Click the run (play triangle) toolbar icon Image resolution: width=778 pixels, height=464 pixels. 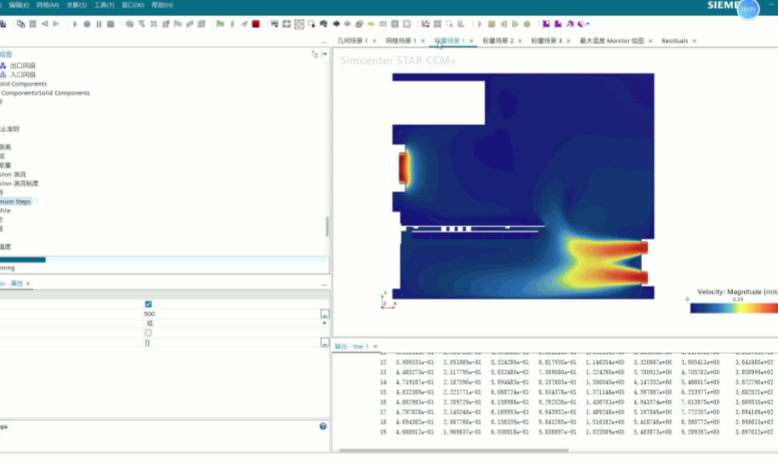click(x=75, y=24)
